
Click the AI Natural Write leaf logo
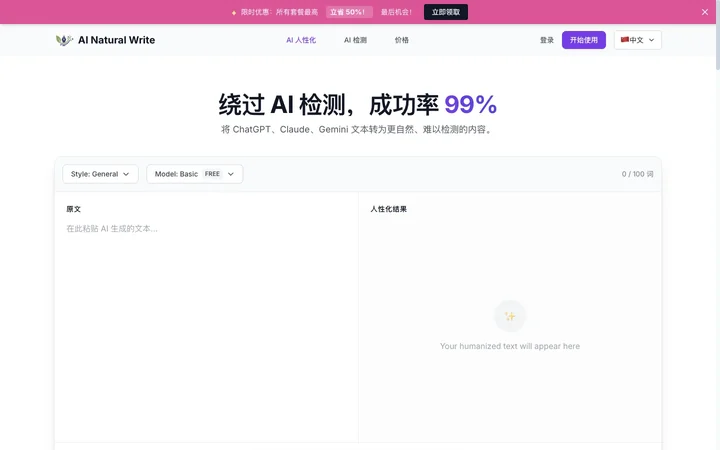tap(64, 40)
